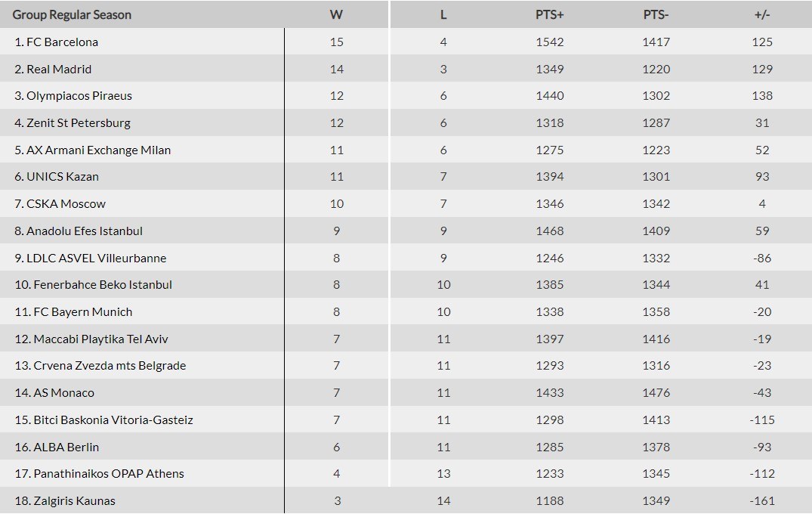
Task: Sort by the W column header
Action: click(337, 15)
